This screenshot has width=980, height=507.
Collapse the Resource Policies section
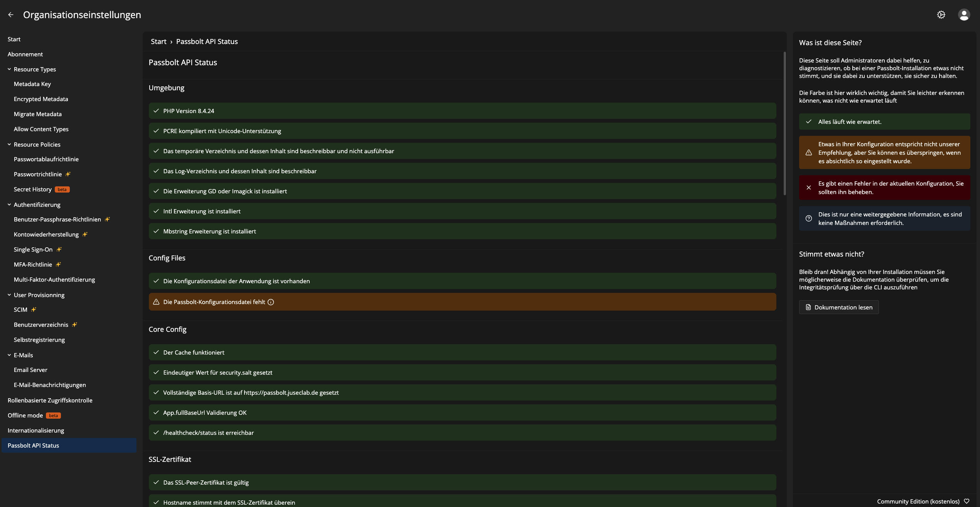coord(9,144)
